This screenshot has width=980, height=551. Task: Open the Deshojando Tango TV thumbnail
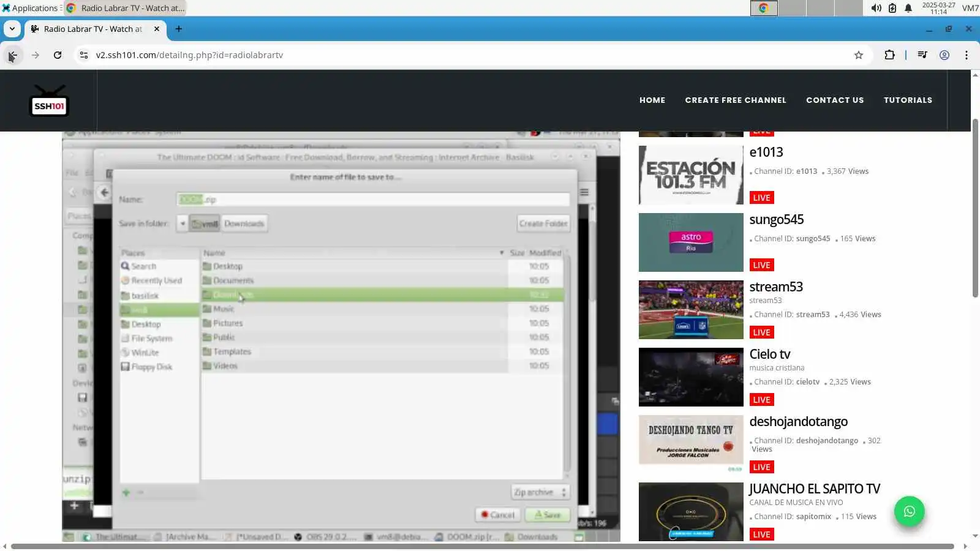pyautogui.click(x=691, y=444)
